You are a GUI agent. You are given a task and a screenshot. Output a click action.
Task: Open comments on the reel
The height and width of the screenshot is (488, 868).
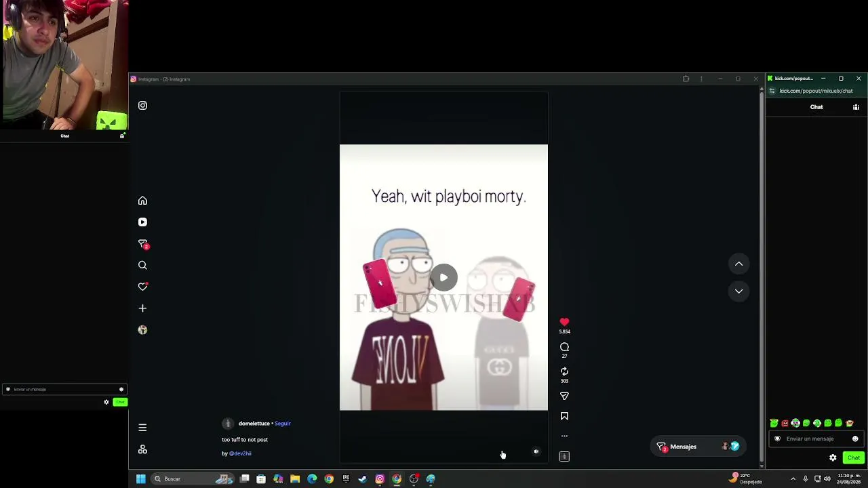[564, 347]
